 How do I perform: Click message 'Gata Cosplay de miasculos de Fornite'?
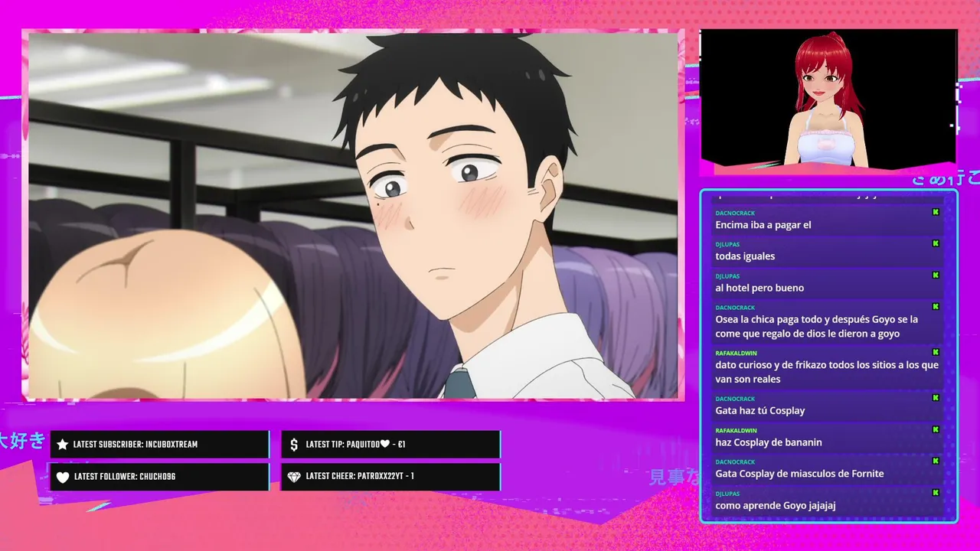coord(799,474)
